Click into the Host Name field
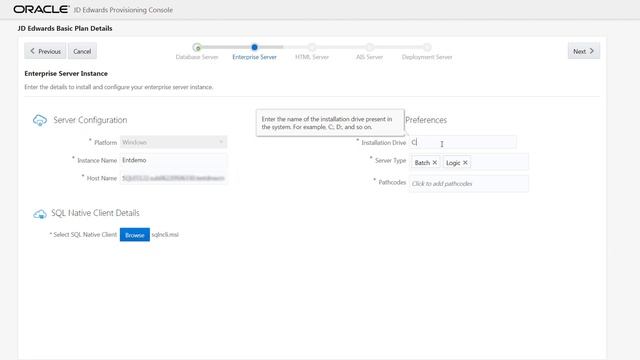This screenshot has height=360, width=640. [x=173, y=178]
